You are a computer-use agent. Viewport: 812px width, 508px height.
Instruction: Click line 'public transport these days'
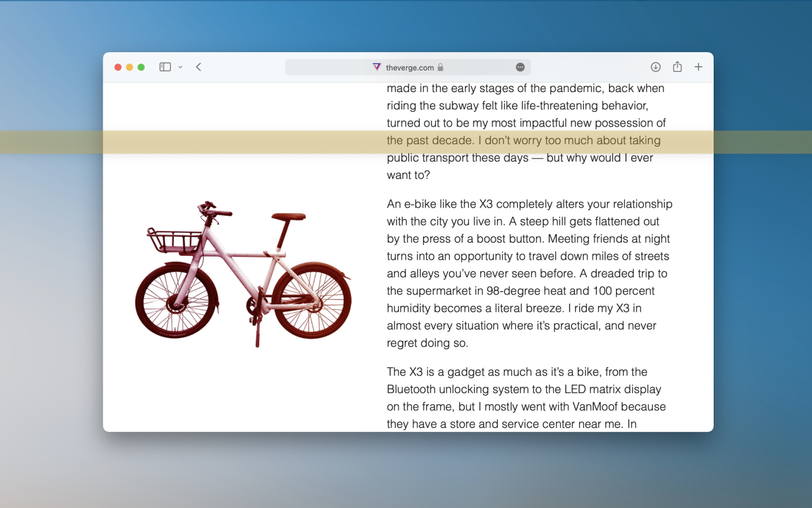click(x=520, y=157)
